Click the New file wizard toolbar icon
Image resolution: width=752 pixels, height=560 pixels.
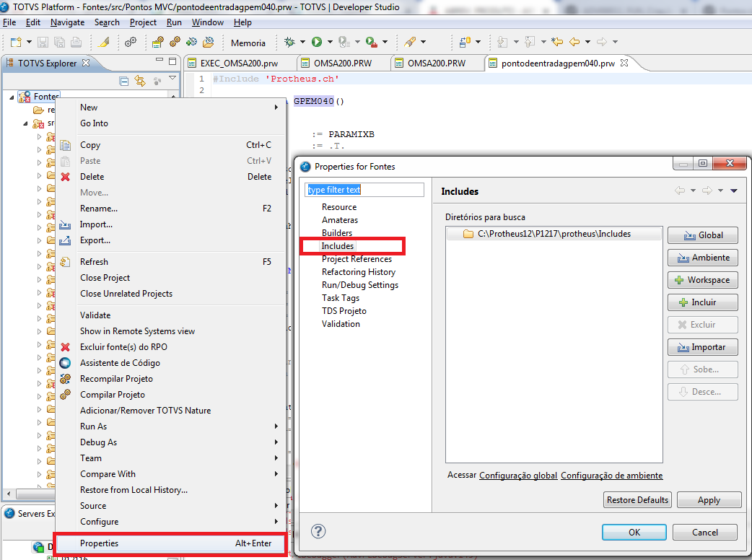[16, 42]
